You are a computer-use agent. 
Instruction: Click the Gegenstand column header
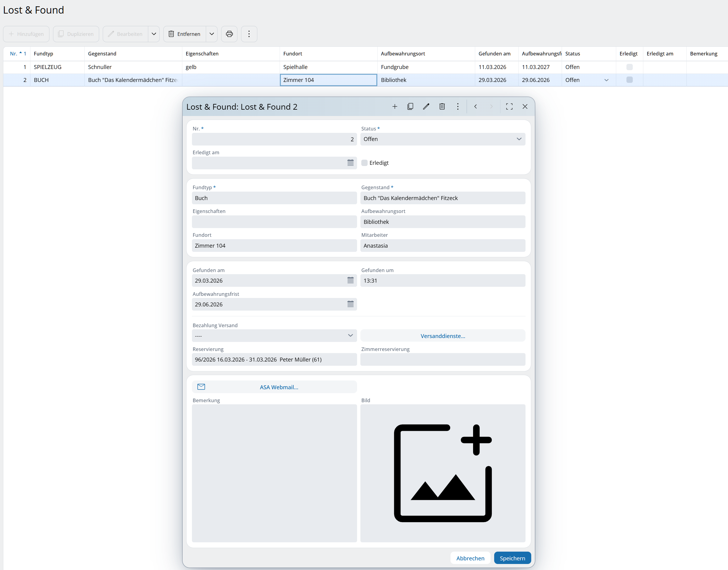pos(102,54)
